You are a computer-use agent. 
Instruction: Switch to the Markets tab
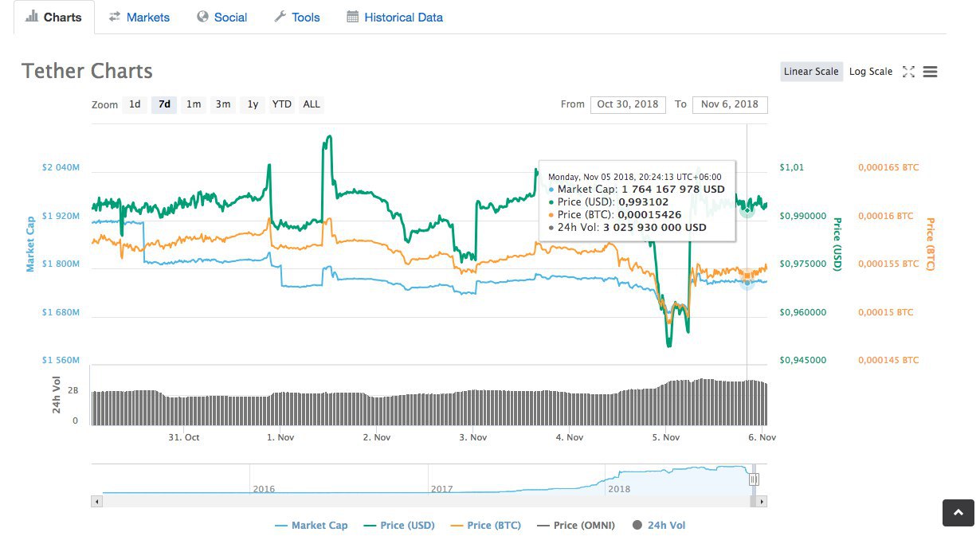point(139,17)
